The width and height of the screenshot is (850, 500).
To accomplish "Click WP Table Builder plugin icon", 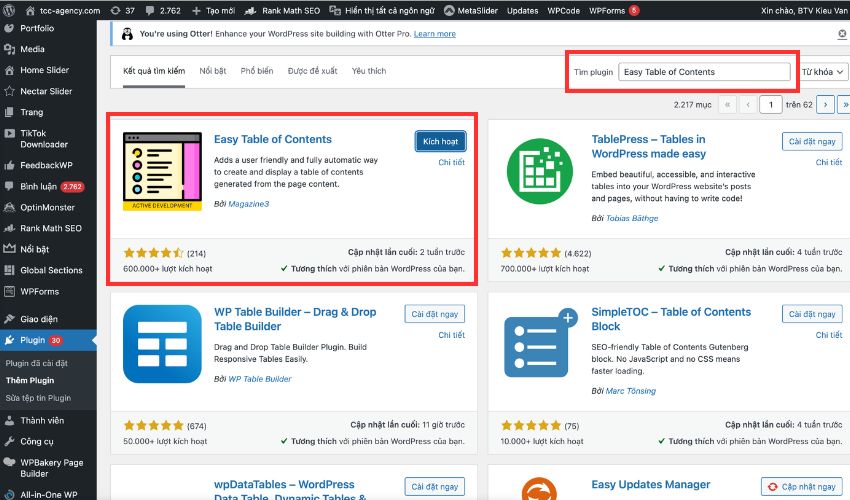I will tap(162, 344).
